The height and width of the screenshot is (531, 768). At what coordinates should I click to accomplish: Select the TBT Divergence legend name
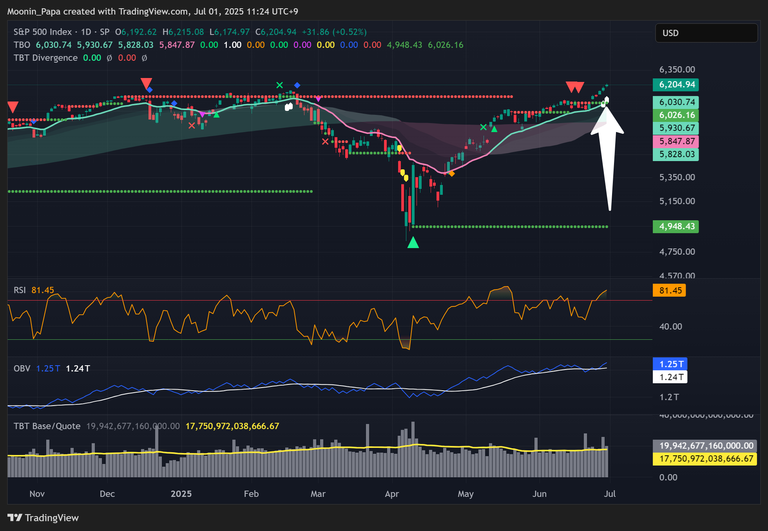[x=46, y=58]
